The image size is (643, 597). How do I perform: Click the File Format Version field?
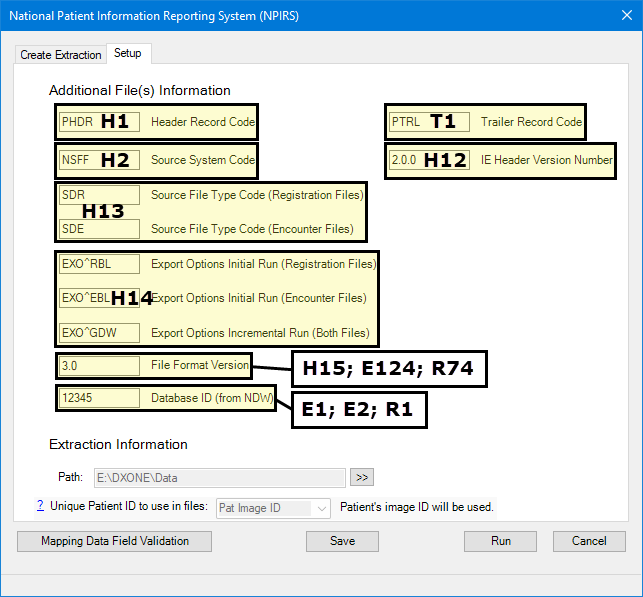tap(99, 365)
